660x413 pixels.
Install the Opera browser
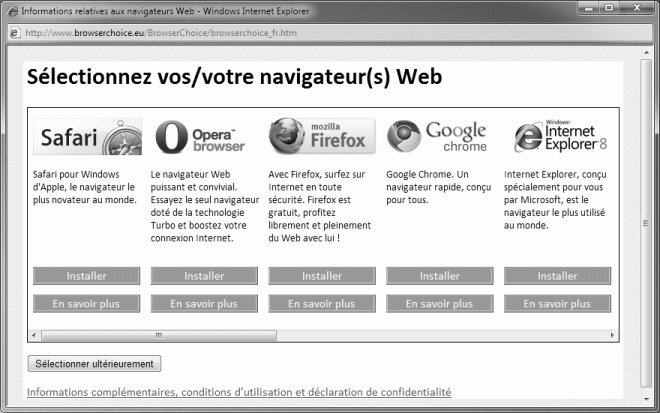click(x=204, y=276)
